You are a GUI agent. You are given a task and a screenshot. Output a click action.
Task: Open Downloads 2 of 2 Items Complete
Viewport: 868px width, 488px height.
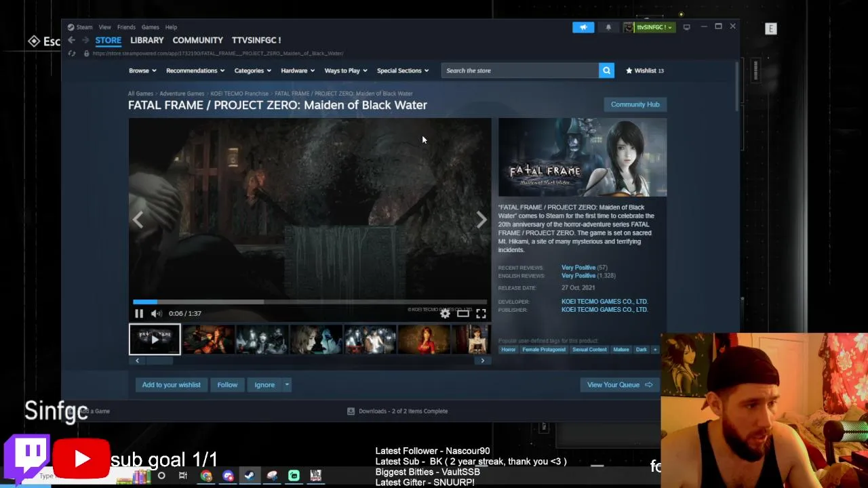click(x=397, y=411)
